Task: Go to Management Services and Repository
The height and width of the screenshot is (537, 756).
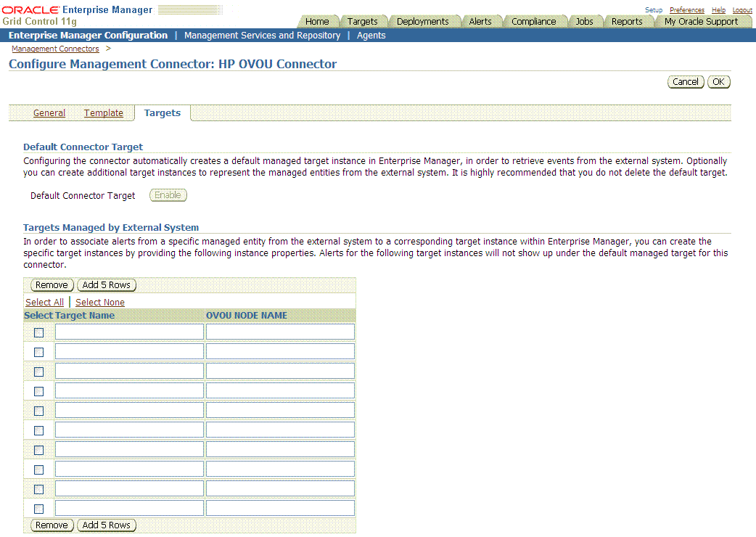Action: pos(263,35)
